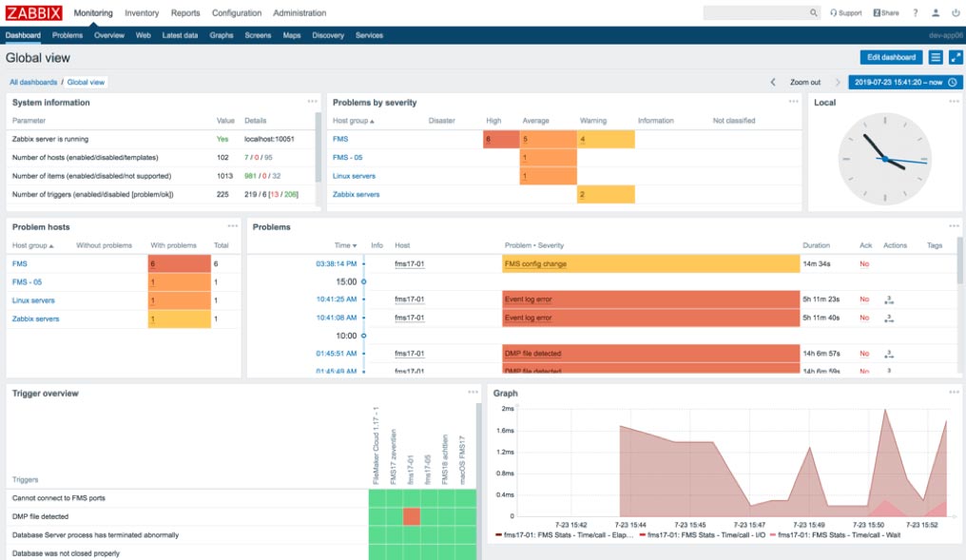Open the user profile icon
The height and width of the screenshot is (560, 966).
pos(936,13)
